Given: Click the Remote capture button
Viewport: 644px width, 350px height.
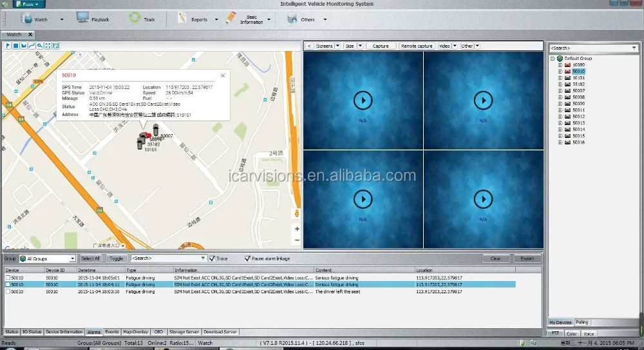Looking at the screenshot, I should 417,46.
